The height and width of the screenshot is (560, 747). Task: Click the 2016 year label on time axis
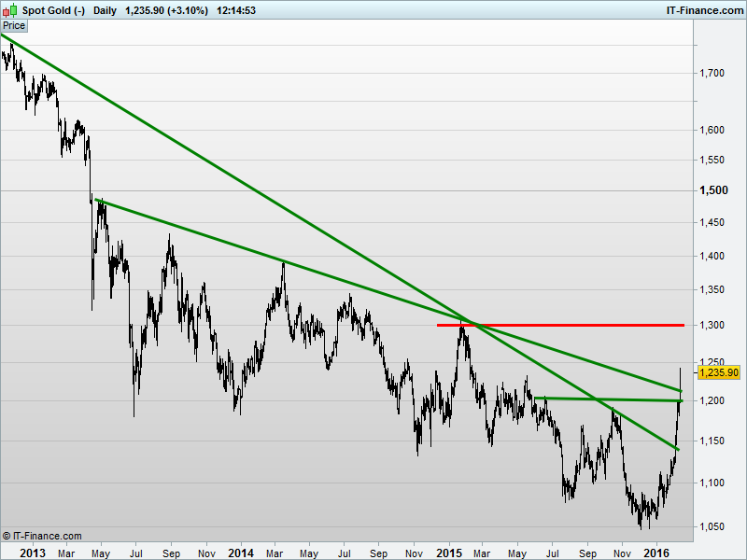(x=656, y=553)
